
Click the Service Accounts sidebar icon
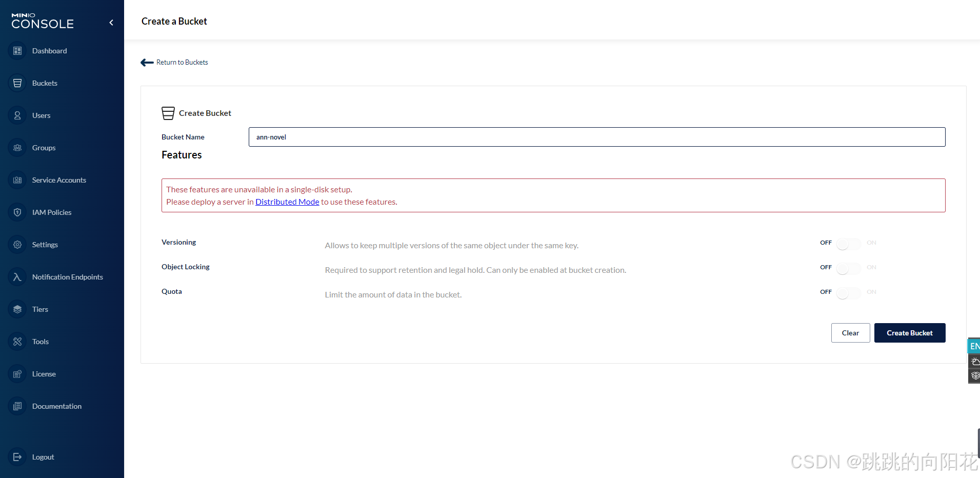(x=17, y=180)
